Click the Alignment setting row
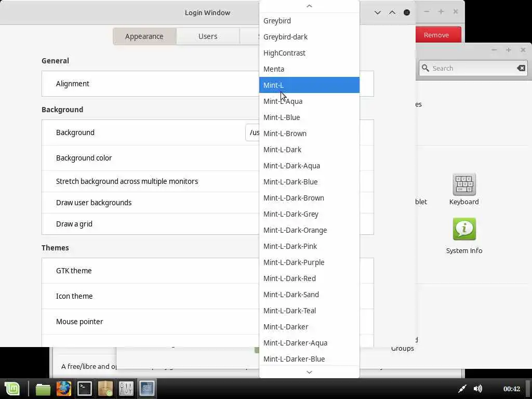Image resolution: width=532 pixels, height=399 pixels. click(150, 84)
